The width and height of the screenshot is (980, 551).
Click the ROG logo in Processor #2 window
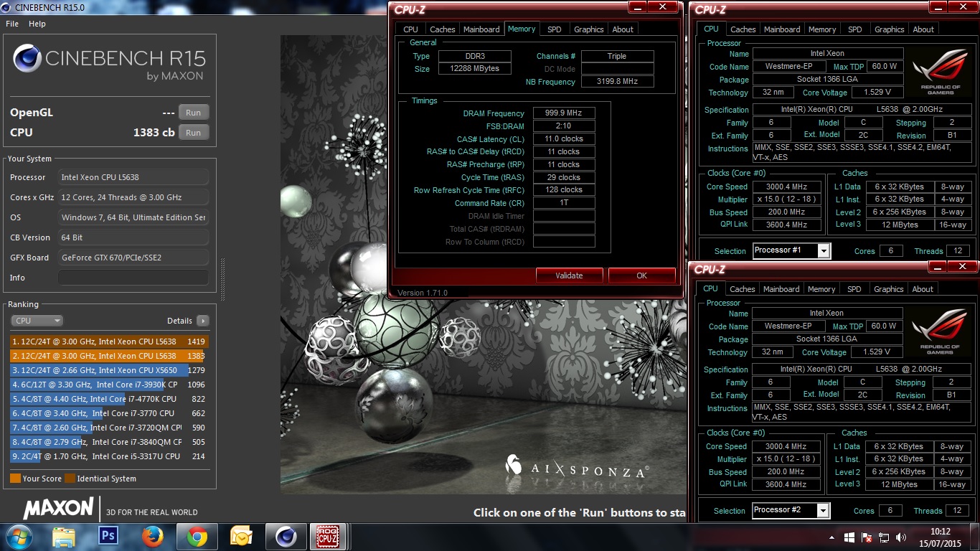point(939,333)
